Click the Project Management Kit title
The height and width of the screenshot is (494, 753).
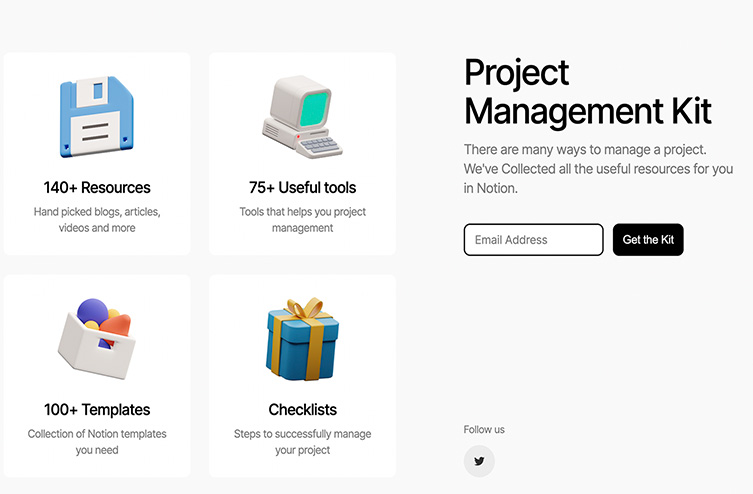[587, 91]
